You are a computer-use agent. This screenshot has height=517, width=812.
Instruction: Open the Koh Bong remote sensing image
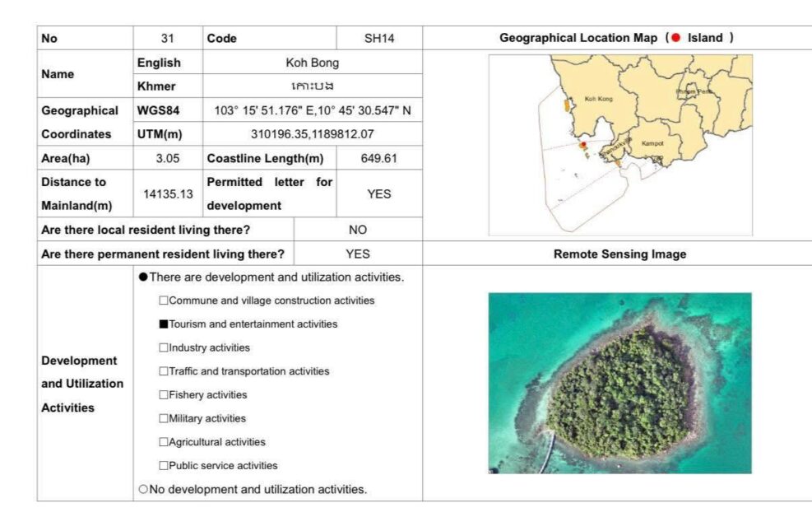(619, 383)
